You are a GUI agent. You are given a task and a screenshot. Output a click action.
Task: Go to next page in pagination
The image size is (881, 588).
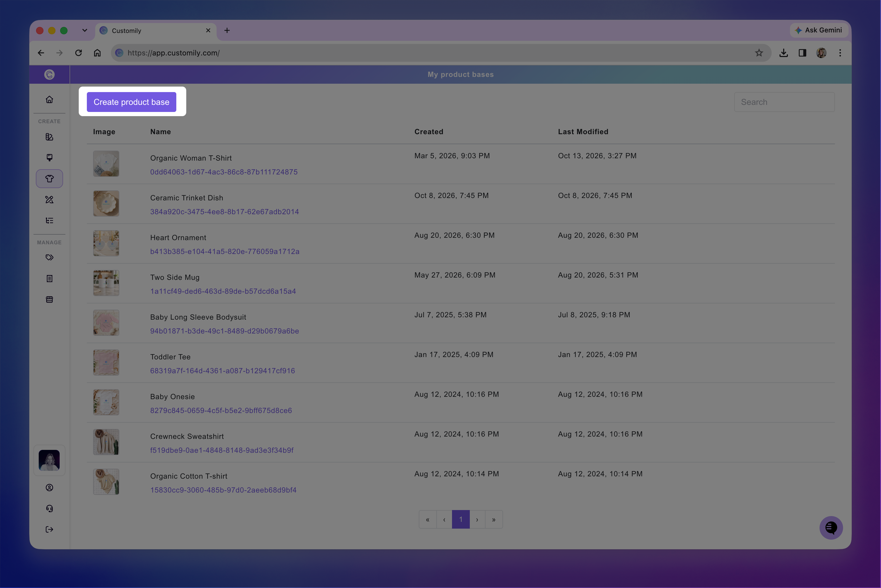(477, 519)
